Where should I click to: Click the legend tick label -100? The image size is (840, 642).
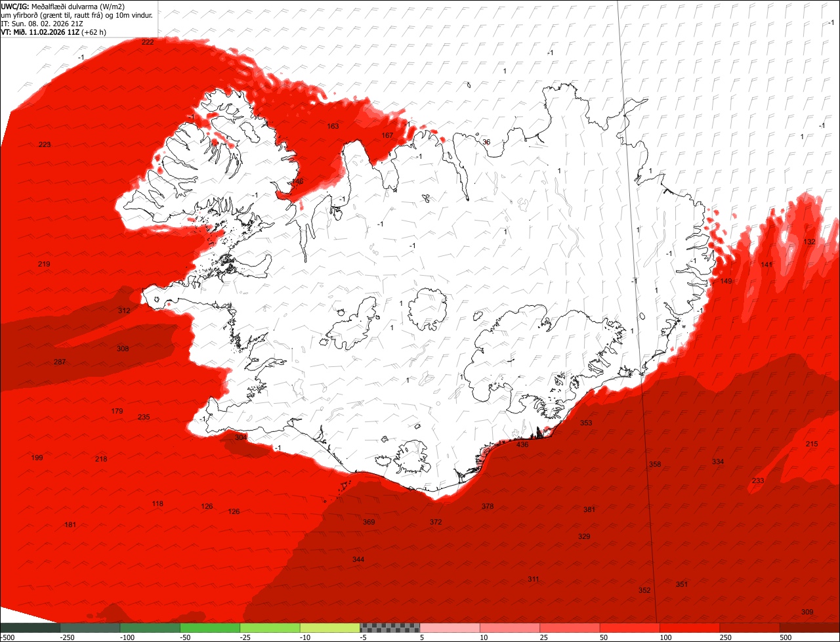[127, 637]
